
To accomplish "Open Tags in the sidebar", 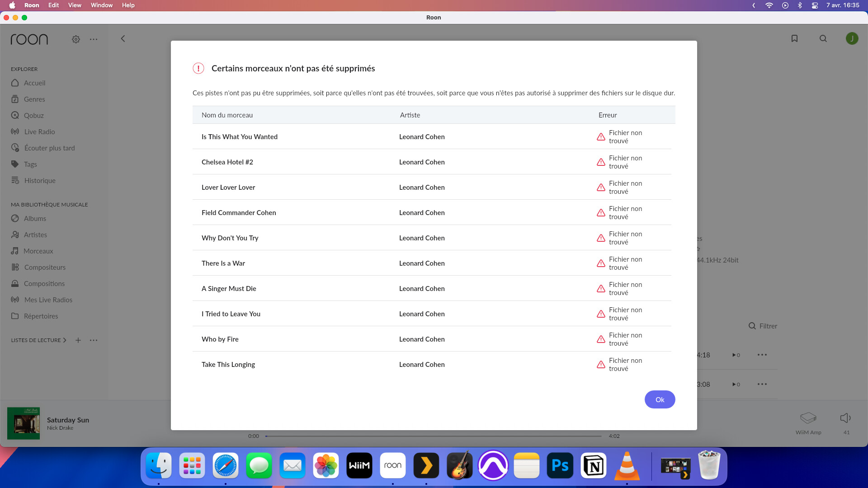I will 24,164.
